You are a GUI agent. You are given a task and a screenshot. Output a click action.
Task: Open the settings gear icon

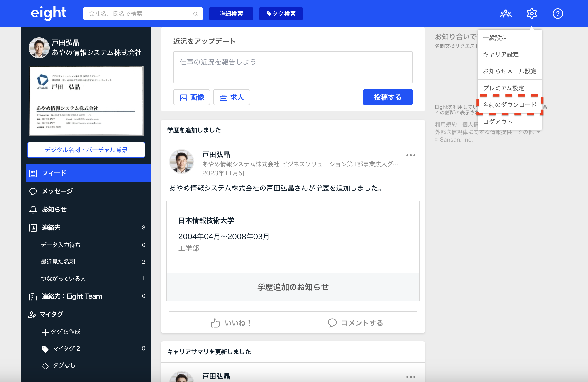pos(532,14)
